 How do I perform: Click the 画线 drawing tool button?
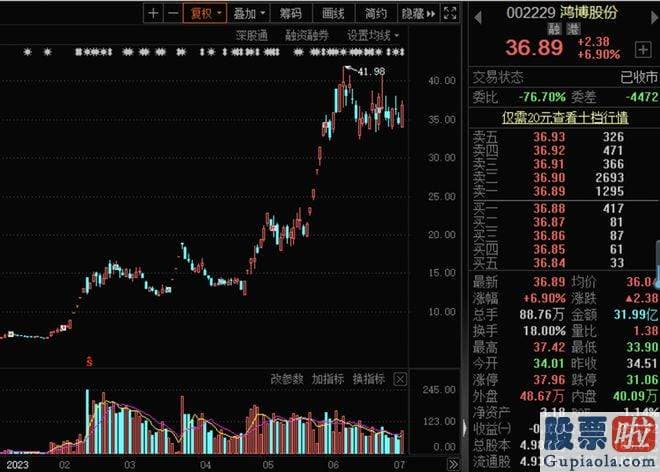click(333, 14)
